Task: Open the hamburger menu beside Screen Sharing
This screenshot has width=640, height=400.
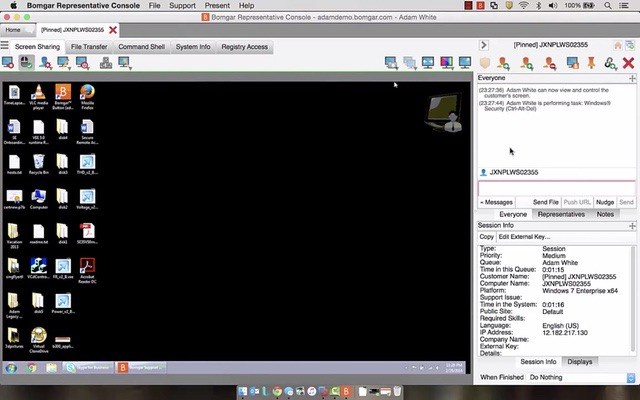Action: point(6,46)
